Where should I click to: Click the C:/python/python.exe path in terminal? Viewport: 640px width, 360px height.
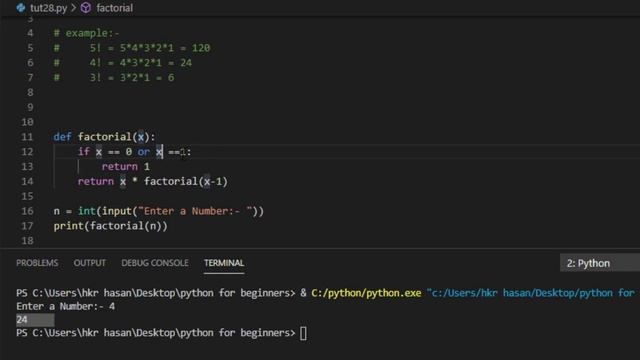tap(366, 293)
